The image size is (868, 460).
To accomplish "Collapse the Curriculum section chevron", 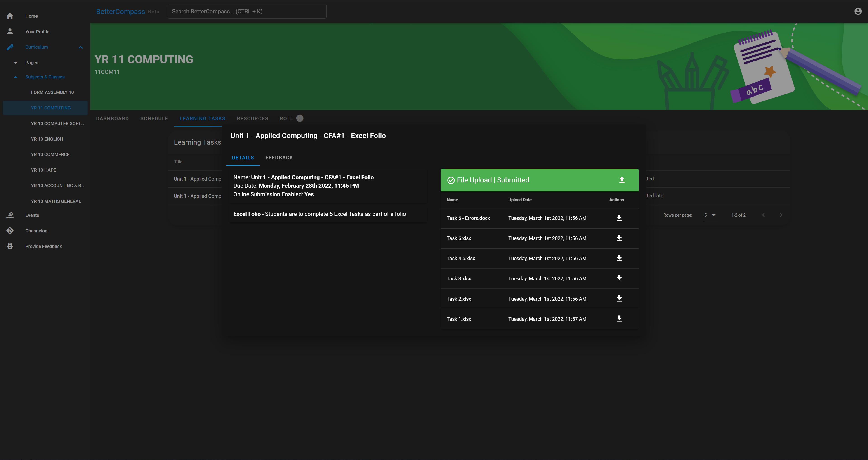I will coord(80,47).
